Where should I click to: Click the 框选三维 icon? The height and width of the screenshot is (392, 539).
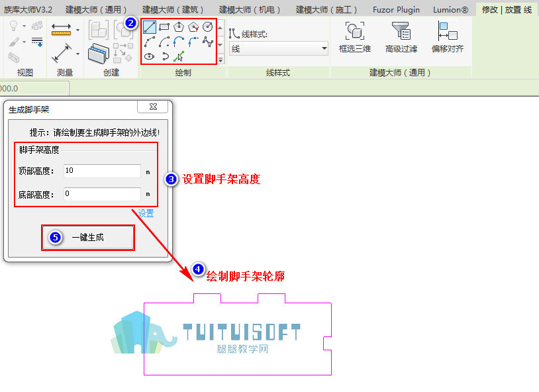355,31
